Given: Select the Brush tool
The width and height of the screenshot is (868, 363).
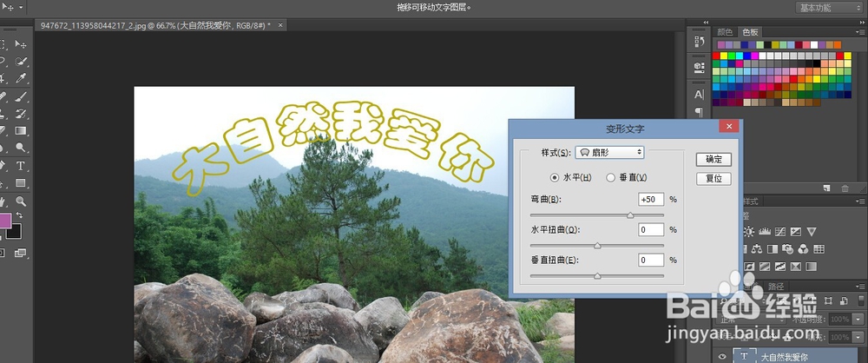Looking at the screenshot, I should coord(21,96).
